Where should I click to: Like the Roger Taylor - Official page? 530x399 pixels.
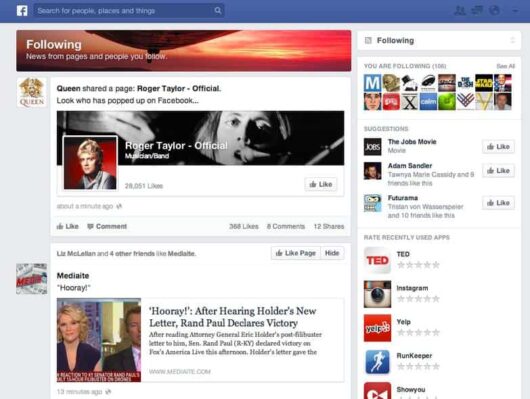pyautogui.click(x=321, y=184)
